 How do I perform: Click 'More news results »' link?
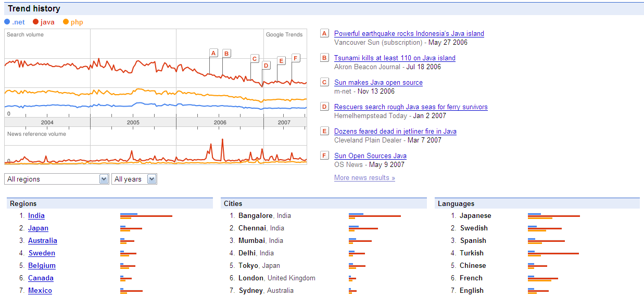(364, 177)
